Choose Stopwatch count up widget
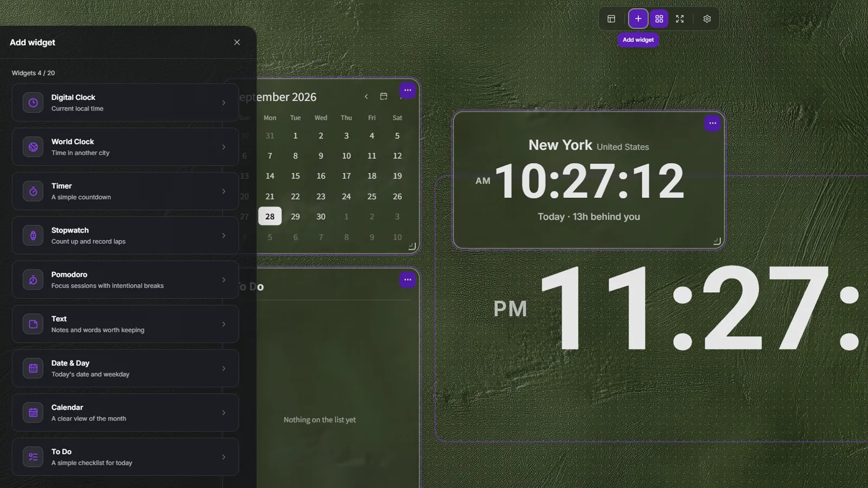868x488 pixels. [x=125, y=235]
